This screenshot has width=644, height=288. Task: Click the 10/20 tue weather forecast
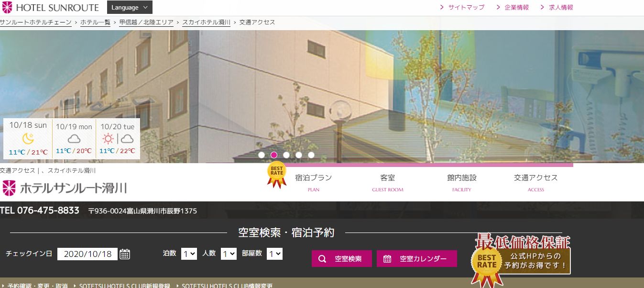click(118, 139)
